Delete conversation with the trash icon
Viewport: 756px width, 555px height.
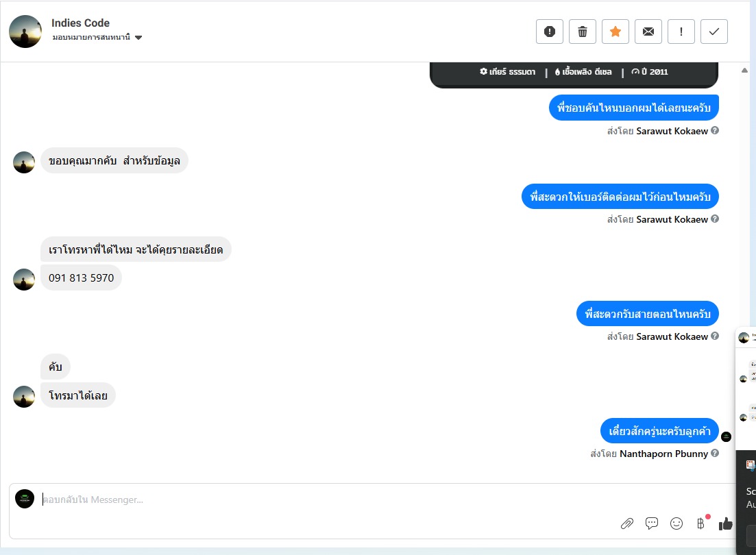pos(583,32)
